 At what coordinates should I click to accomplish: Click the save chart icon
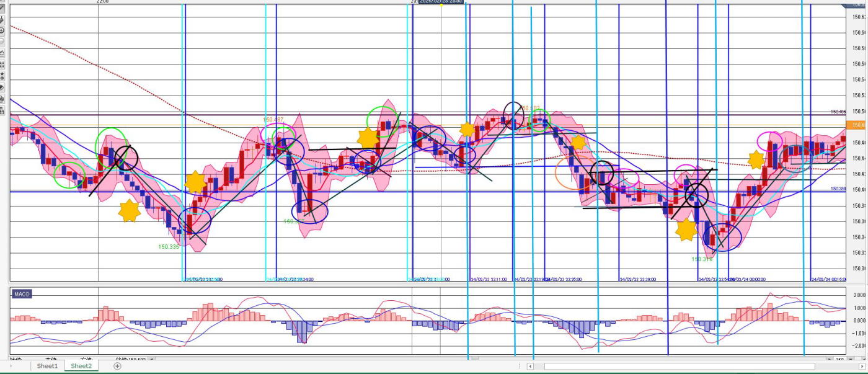(x=2, y=111)
